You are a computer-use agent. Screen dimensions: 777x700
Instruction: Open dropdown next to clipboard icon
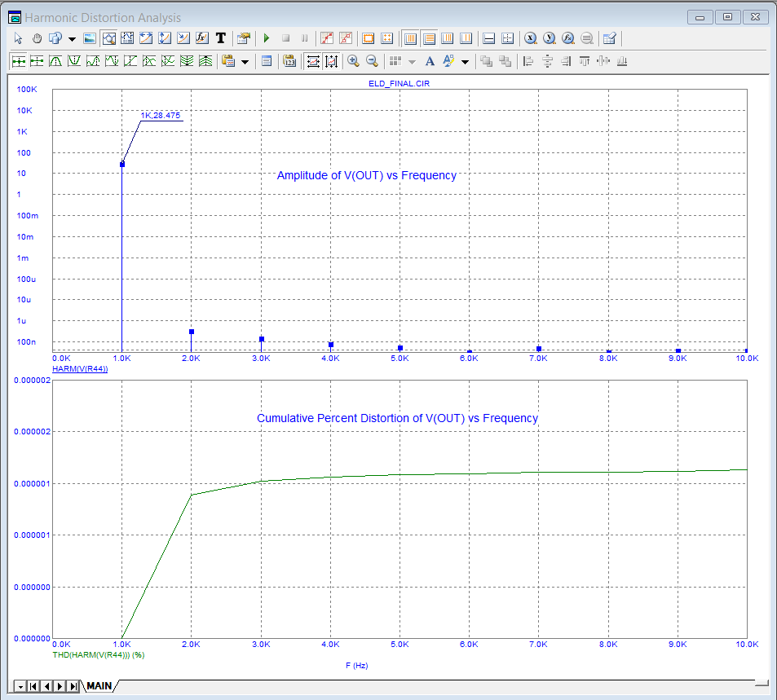point(245,62)
